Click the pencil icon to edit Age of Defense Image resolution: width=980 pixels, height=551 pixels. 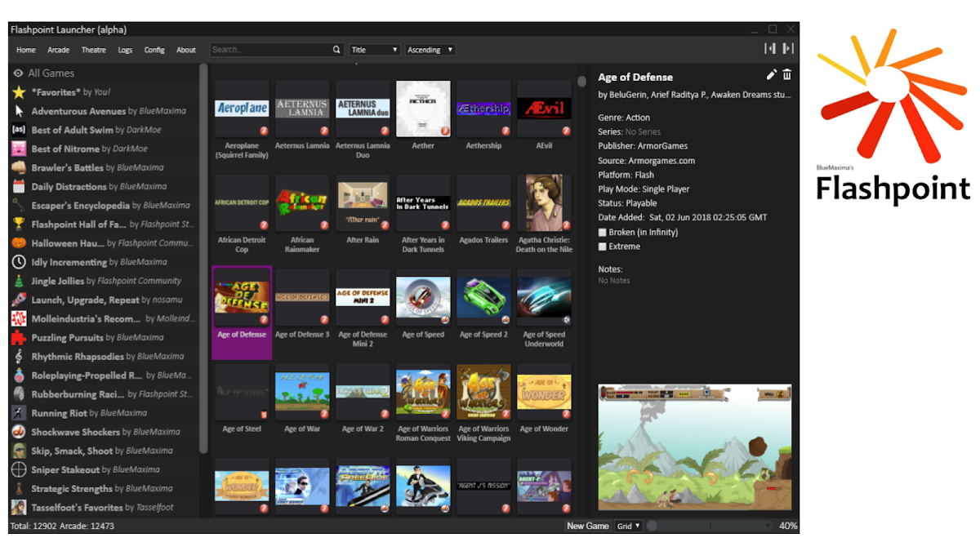click(772, 75)
